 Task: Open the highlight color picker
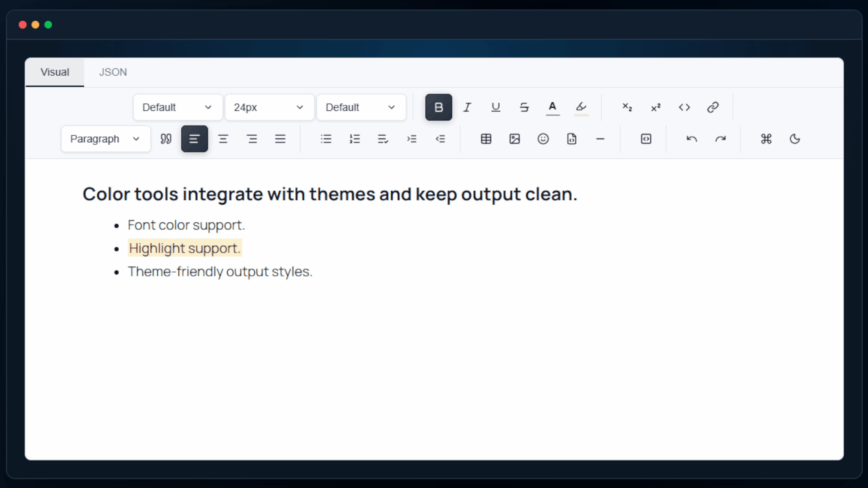click(x=581, y=107)
